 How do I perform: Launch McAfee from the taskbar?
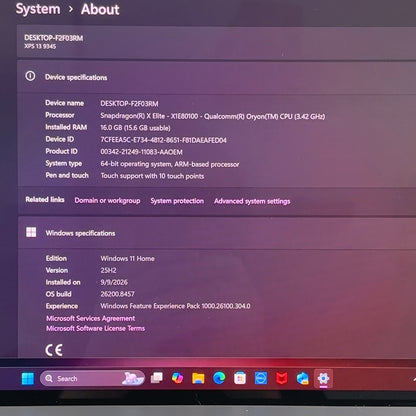point(282,378)
